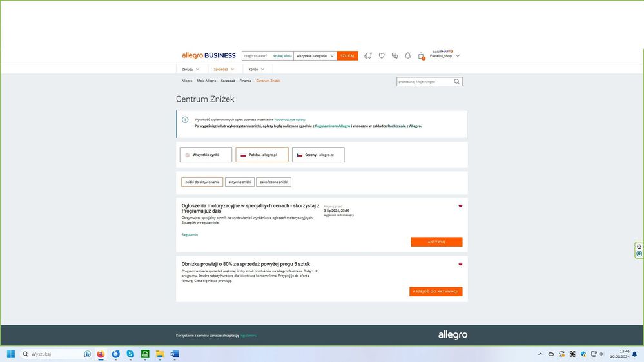Select the Czechy - allegro.cz market
Viewport: 644px width, 362px height.
pyautogui.click(x=318, y=155)
